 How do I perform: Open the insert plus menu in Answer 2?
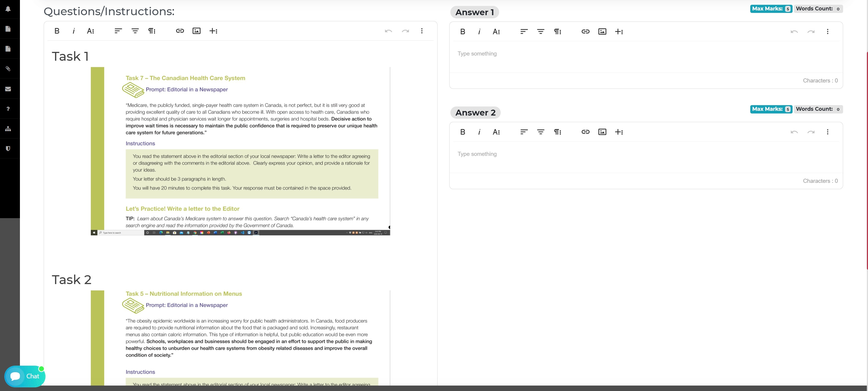[620, 132]
